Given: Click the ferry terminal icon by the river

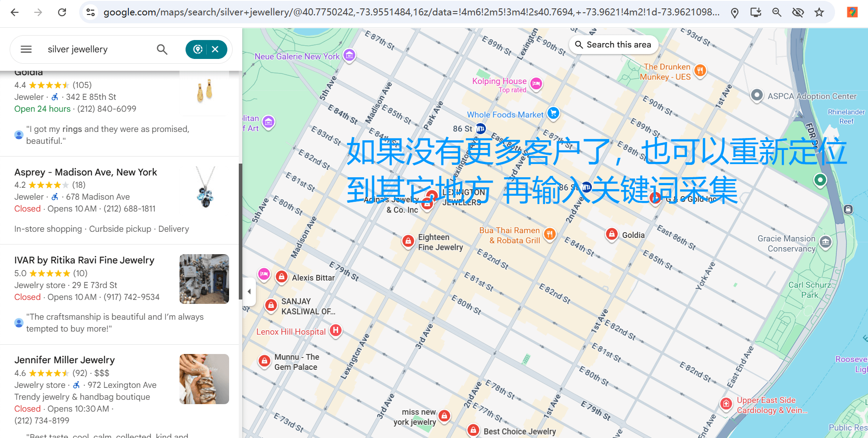Looking at the screenshot, I should pos(848,209).
